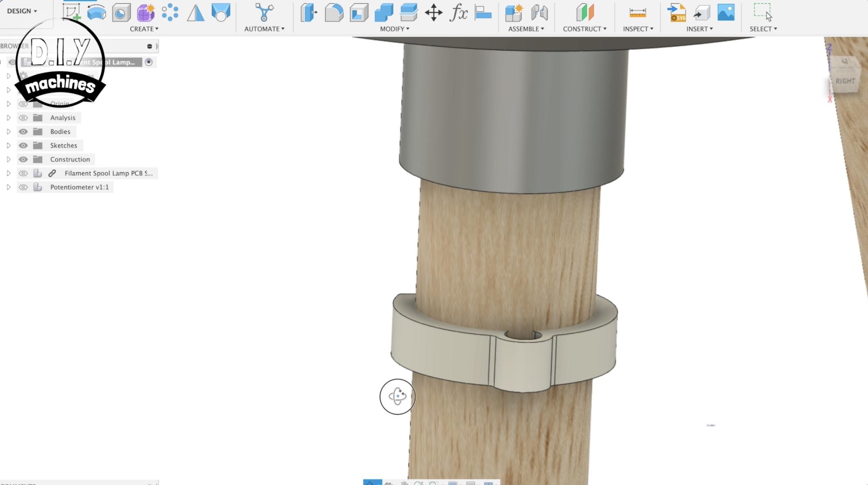The height and width of the screenshot is (485, 868).
Task: Select the Filament Spool Lamp PCB file link
Action: click(108, 172)
